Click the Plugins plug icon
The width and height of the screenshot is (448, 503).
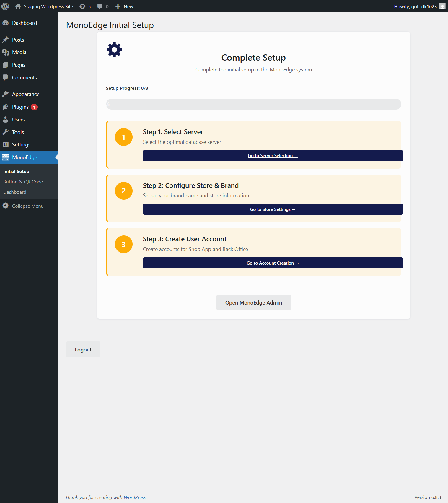6,107
